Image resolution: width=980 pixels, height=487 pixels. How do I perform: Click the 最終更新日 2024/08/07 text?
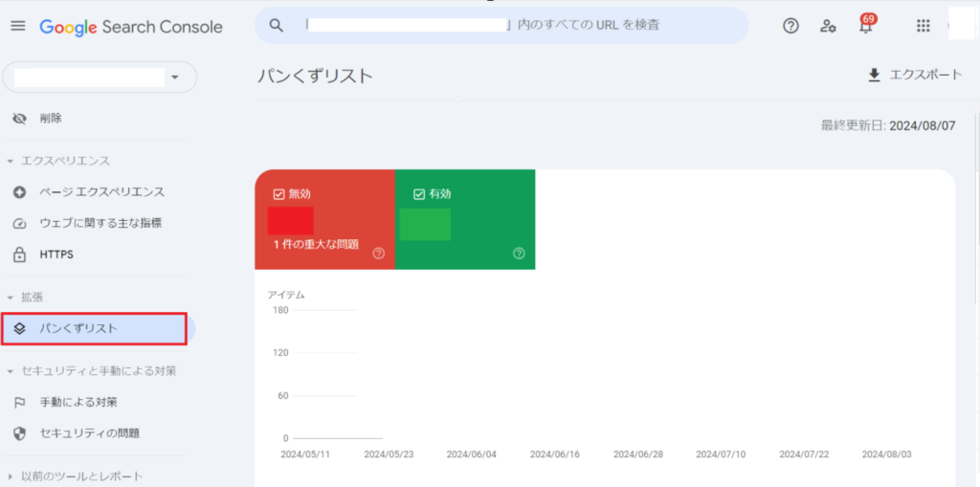coord(888,125)
